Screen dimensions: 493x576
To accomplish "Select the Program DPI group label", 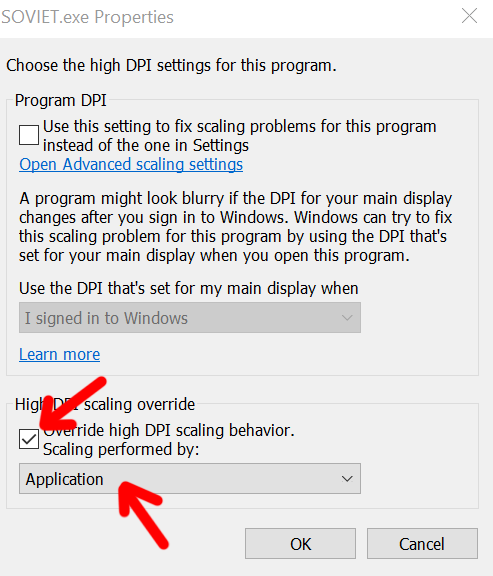I will point(61,100).
